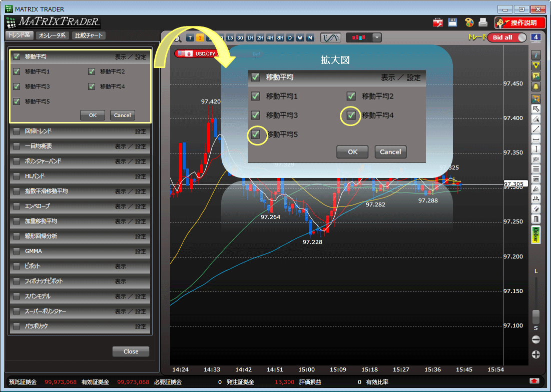Switch to the トレンド系 tab

tap(20, 35)
